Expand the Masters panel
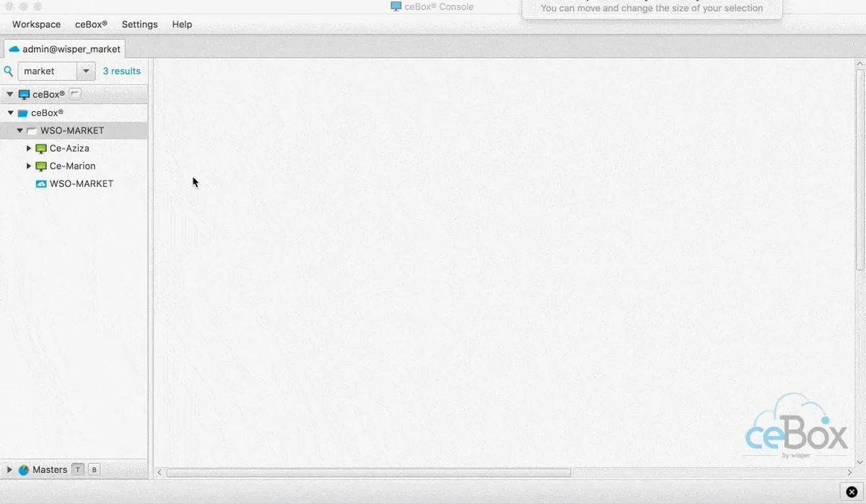 (9, 469)
